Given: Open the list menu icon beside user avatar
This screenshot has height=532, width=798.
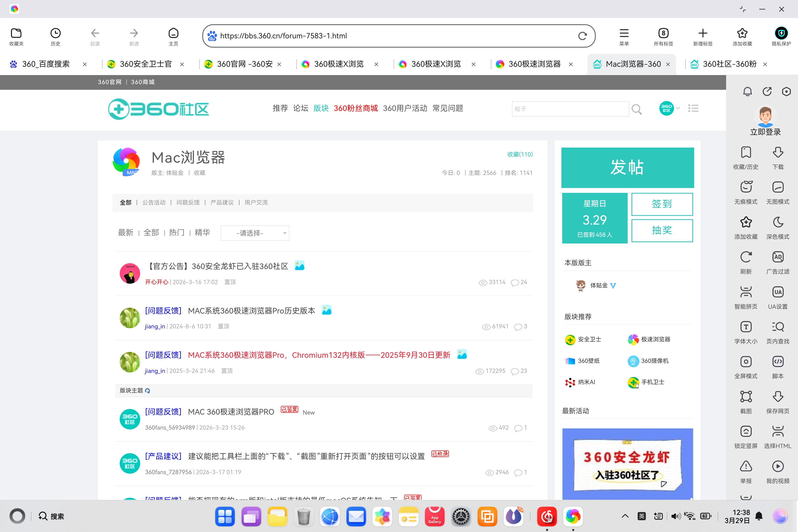Looking at the screenshot, I should (693, 108).
